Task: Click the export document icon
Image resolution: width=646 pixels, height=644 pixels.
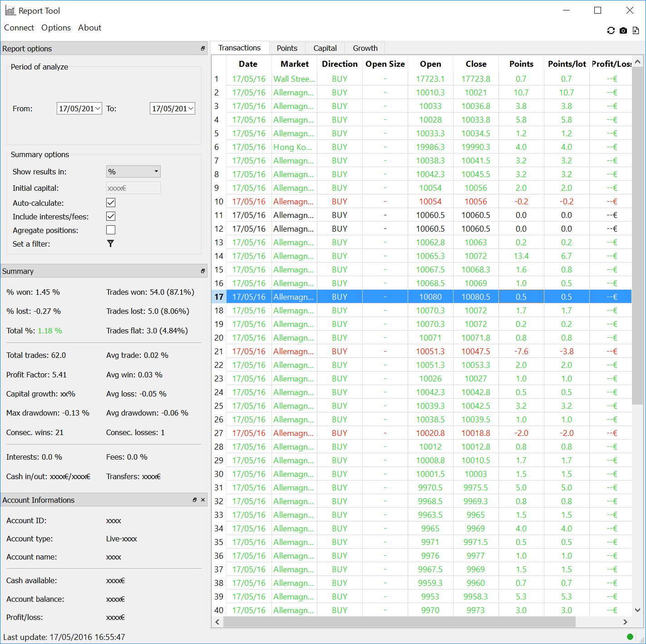Action: tap(636, 30)
